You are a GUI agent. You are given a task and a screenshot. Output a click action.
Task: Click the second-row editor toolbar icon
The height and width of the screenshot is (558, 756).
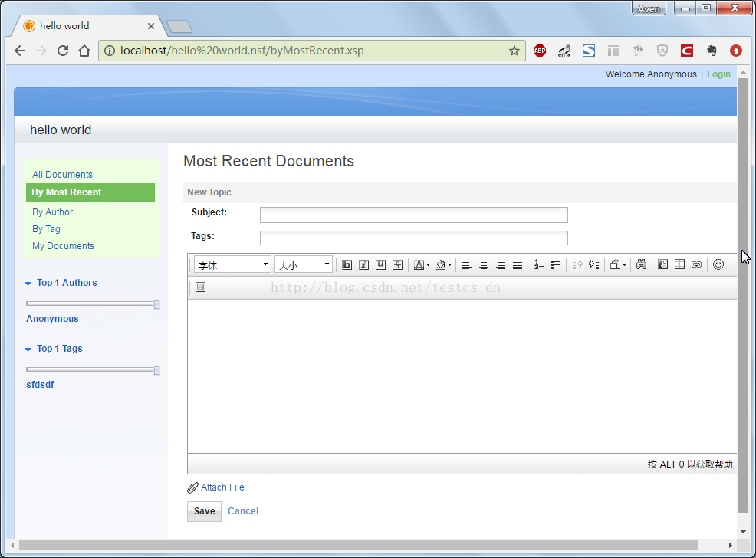click(x=201, y=287)
